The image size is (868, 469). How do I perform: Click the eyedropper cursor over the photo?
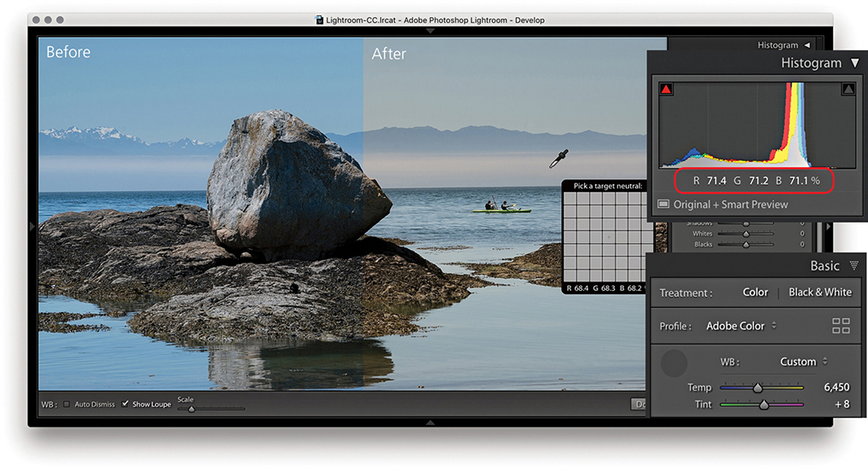[x=558, y=159]
